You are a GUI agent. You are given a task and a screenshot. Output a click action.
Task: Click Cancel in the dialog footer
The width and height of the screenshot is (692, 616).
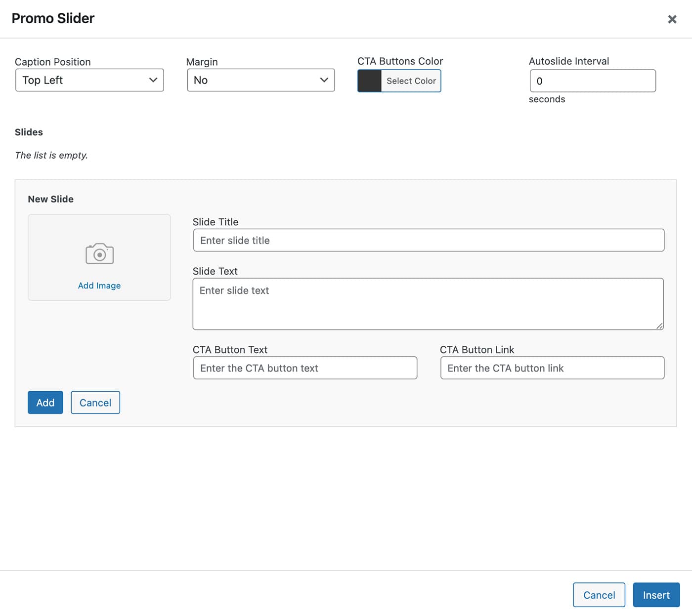[599, 595]
